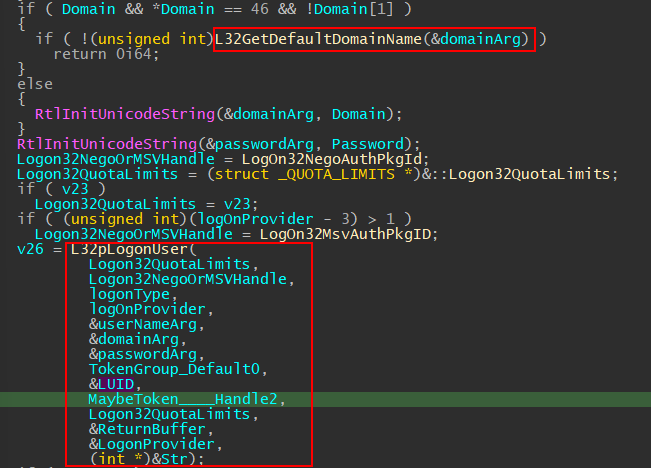This screenshot has width=651, height=468.
Task: Click 'v23;' in the assignment line
Action: click(241, 204)
